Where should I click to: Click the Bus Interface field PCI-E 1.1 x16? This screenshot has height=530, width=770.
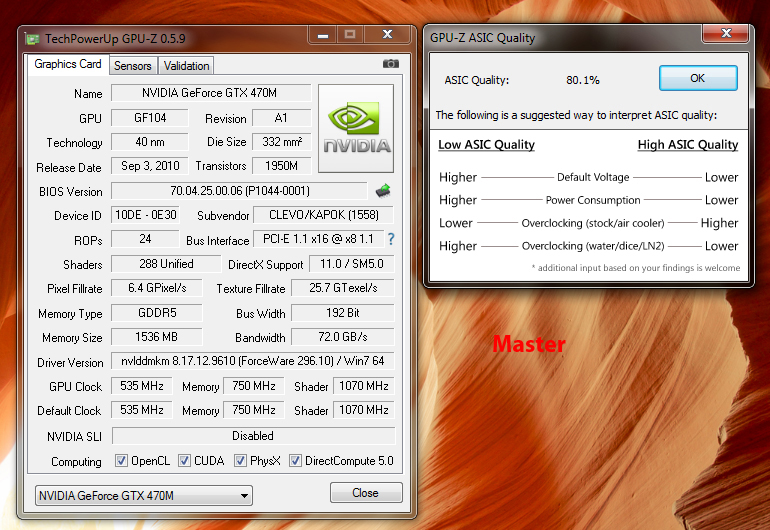(x=318, y=239)
